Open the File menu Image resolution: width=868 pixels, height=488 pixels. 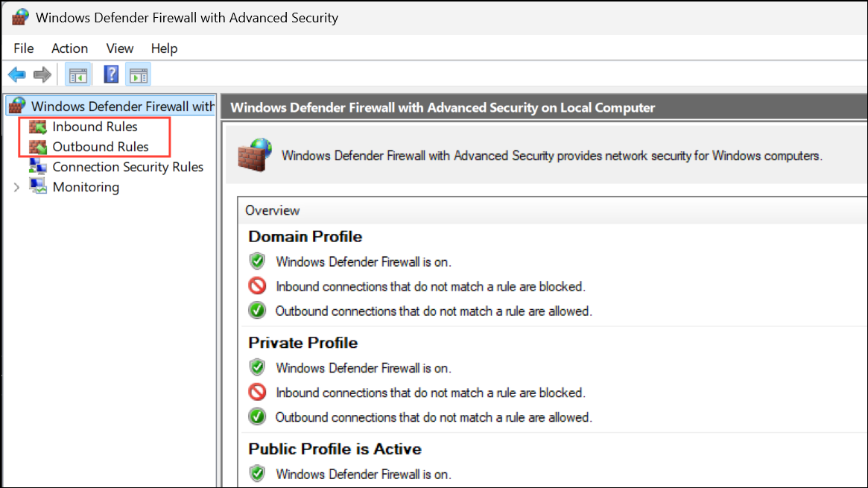coord(24,48)
